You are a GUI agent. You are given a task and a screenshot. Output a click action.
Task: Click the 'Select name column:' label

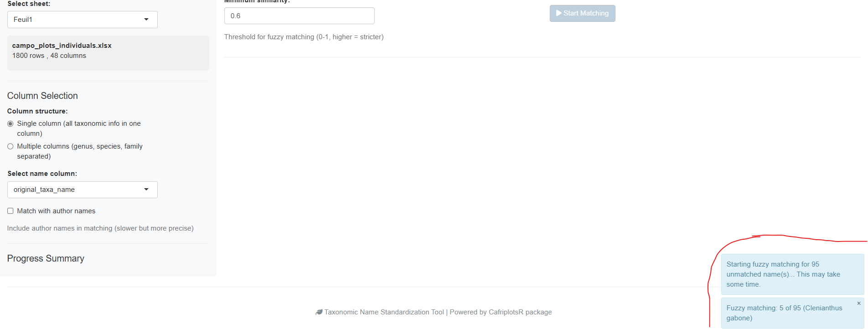click(42, 174)
